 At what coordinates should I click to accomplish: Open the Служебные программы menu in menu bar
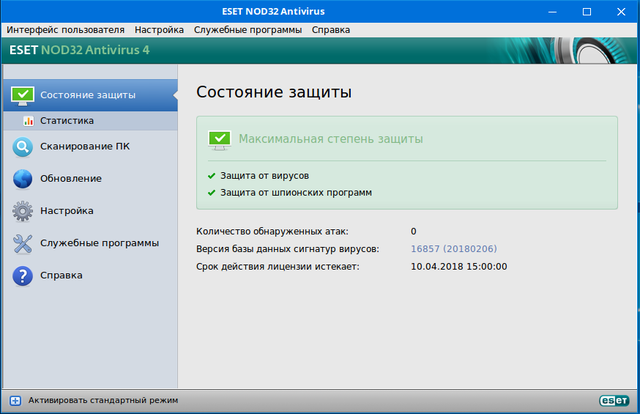coord(248,30)
